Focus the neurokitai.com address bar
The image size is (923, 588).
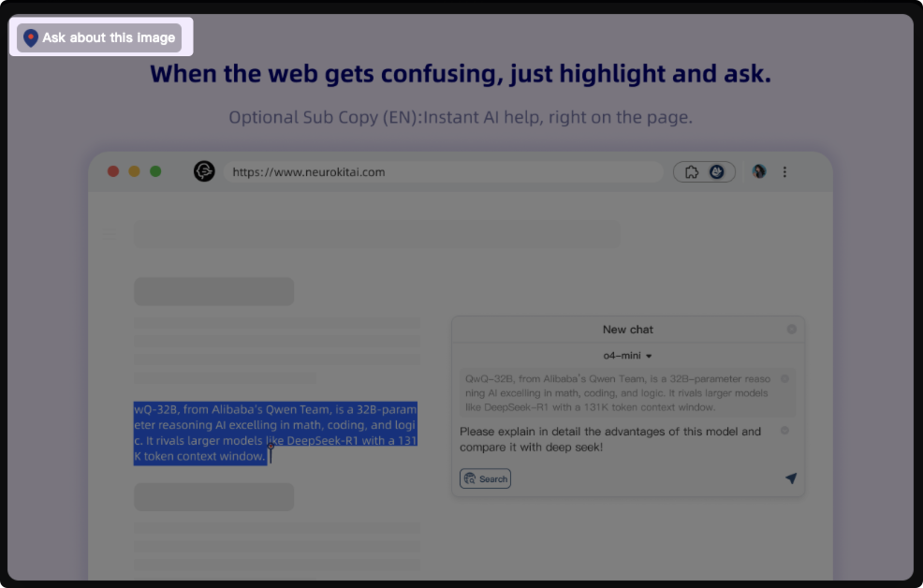[444, 172]
